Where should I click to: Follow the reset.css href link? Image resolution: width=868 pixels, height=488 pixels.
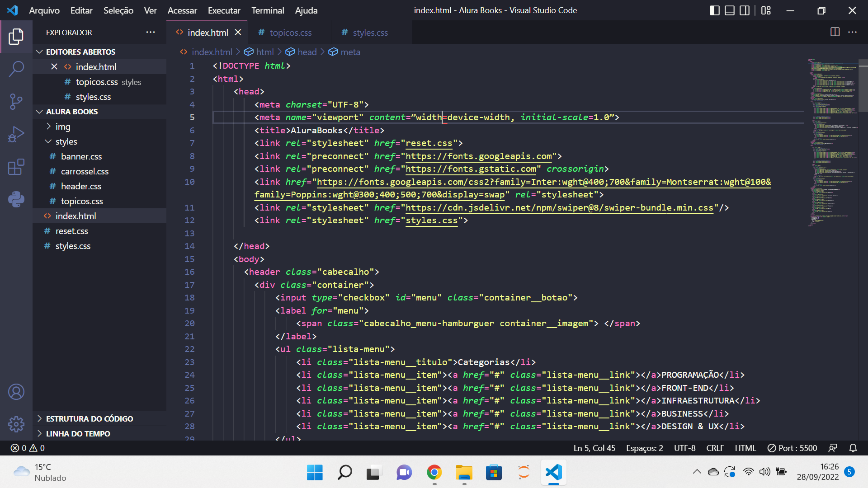point(429,143)
